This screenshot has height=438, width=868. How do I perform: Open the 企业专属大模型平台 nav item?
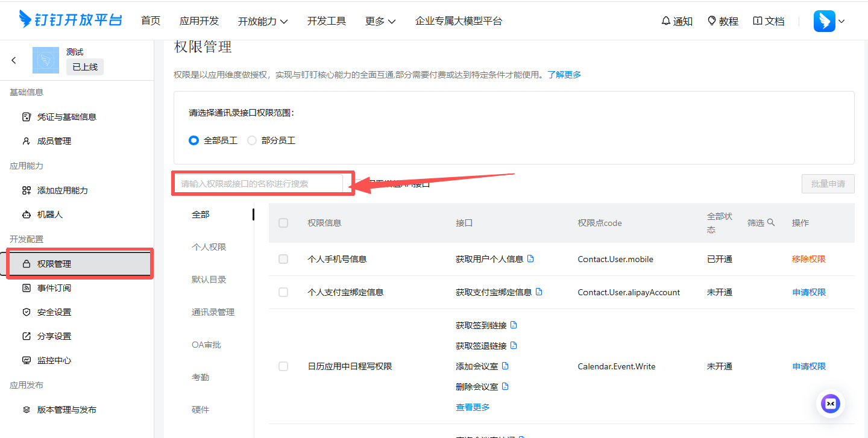(459, 21)
